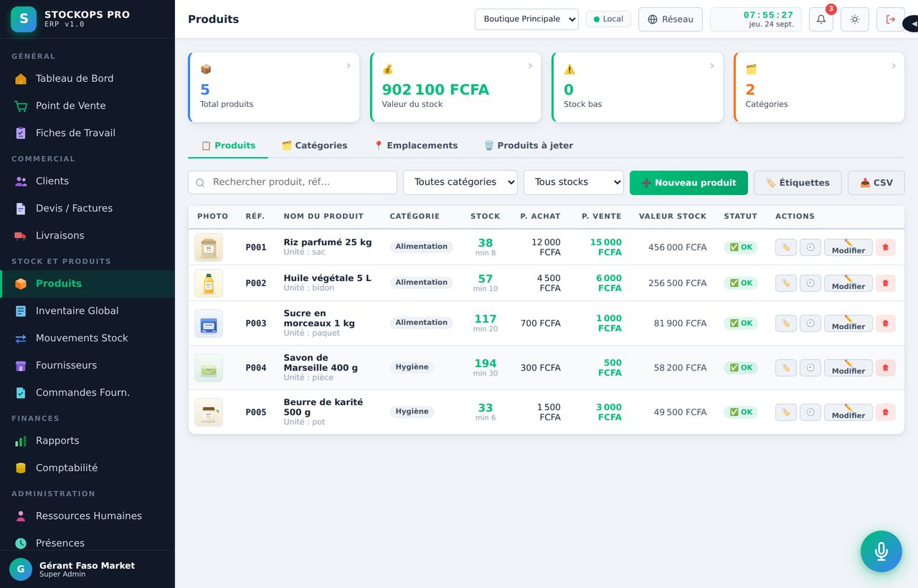Expand the Valeur du stock card chevron

(530, 66)
